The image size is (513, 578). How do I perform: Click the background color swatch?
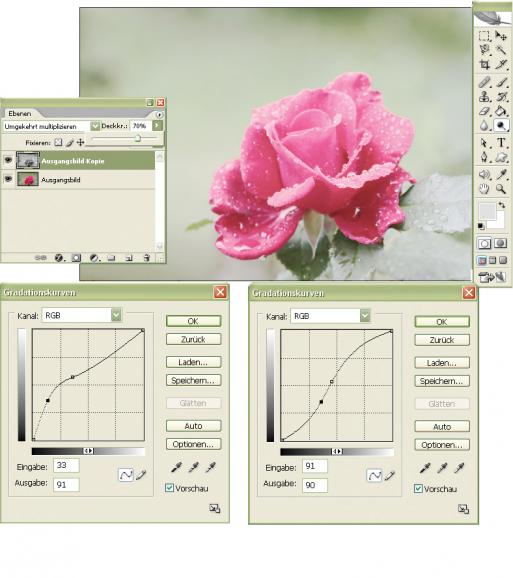[499, 222]
